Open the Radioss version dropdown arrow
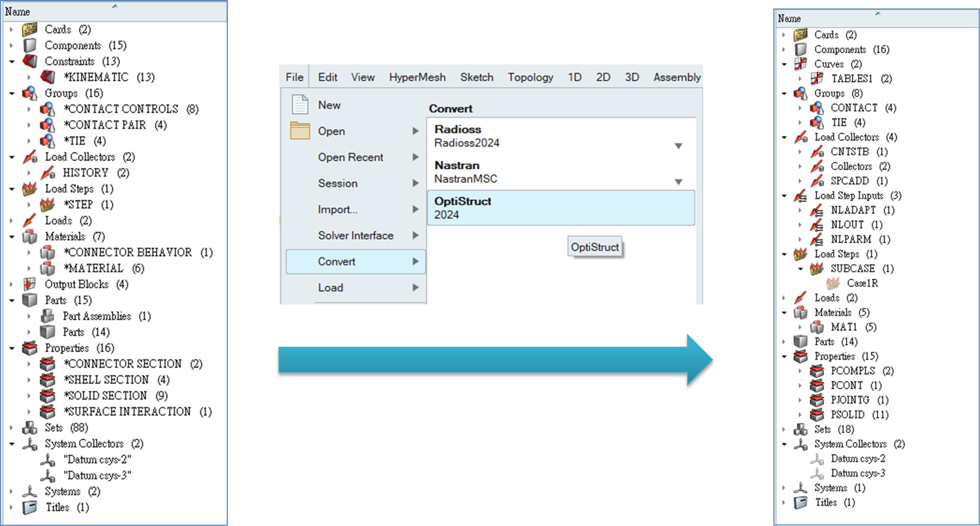The height and width of the screenshot is (526, 980). pos(678,146)
